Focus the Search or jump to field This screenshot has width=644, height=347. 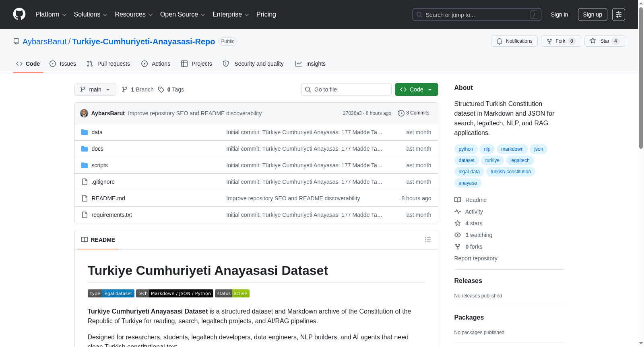click(477, 15)
